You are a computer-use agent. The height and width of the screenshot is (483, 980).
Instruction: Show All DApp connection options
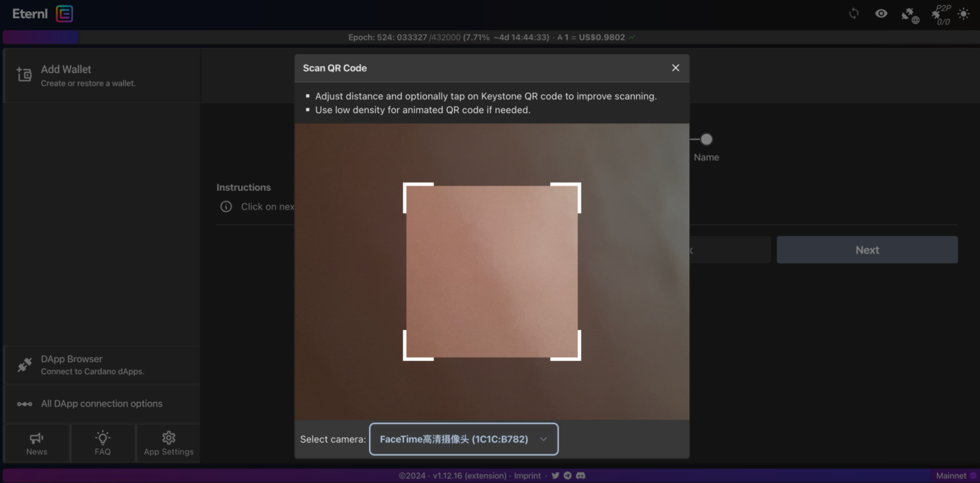[x=101, y=404]
